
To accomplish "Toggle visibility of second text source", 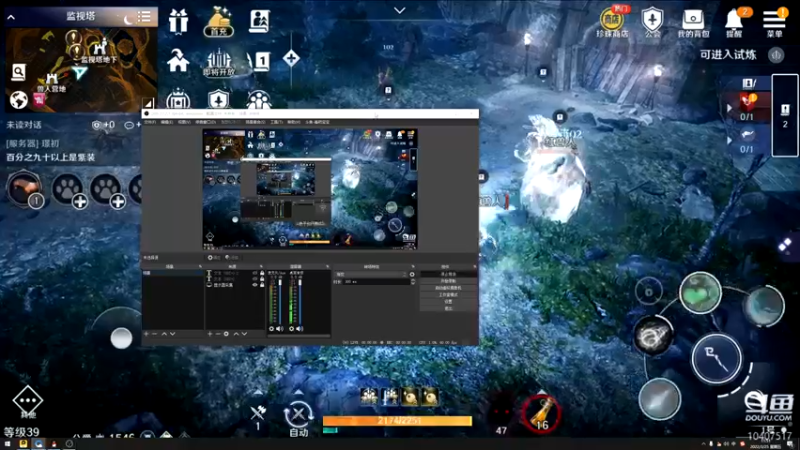I will (255, 279).
